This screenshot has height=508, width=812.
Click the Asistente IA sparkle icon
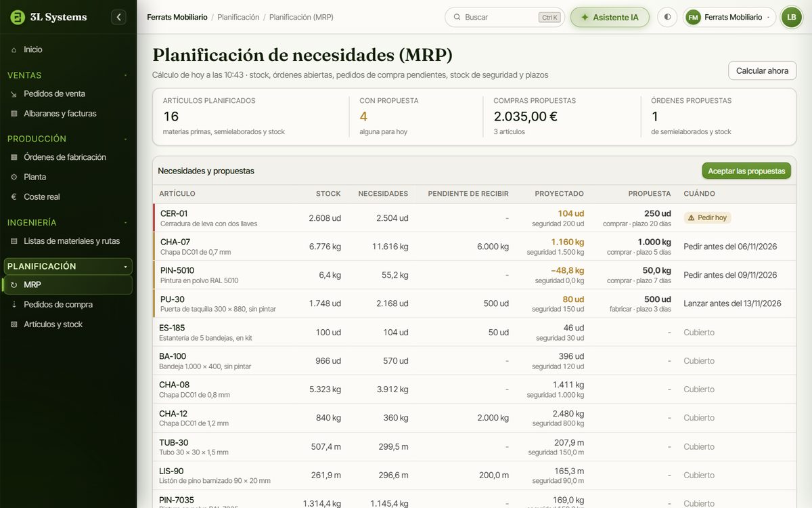coord(585,17)
